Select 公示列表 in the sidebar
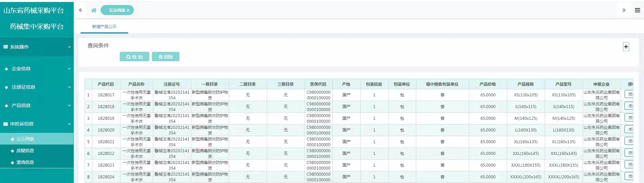Screen dimensions: 644x183 click(25, 139)
